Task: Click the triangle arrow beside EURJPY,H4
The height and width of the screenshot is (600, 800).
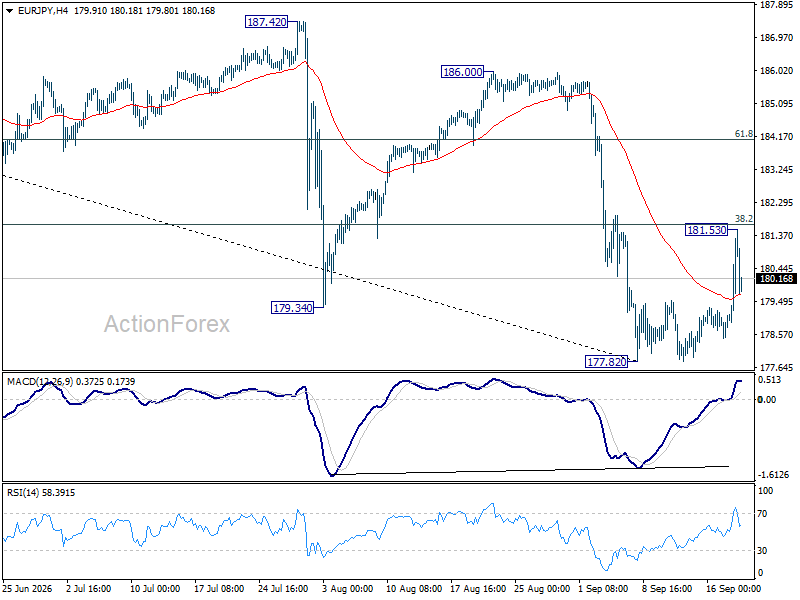Action: (9, 11)
